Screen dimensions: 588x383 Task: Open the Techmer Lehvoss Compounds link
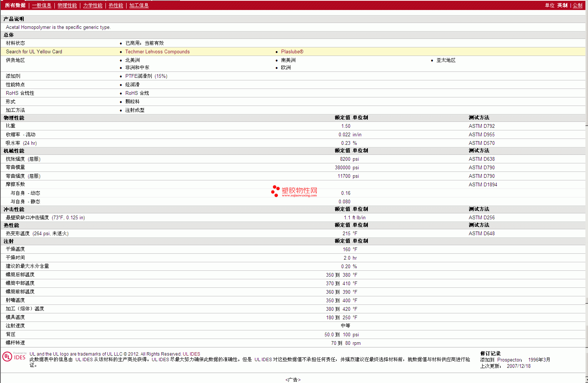point(157,52)
